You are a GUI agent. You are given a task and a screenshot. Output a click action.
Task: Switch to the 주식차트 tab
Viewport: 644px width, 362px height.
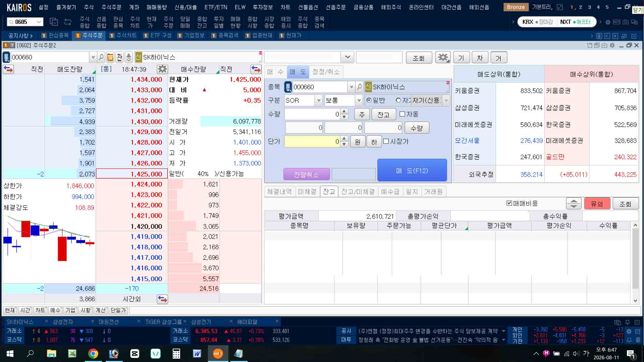123,36
